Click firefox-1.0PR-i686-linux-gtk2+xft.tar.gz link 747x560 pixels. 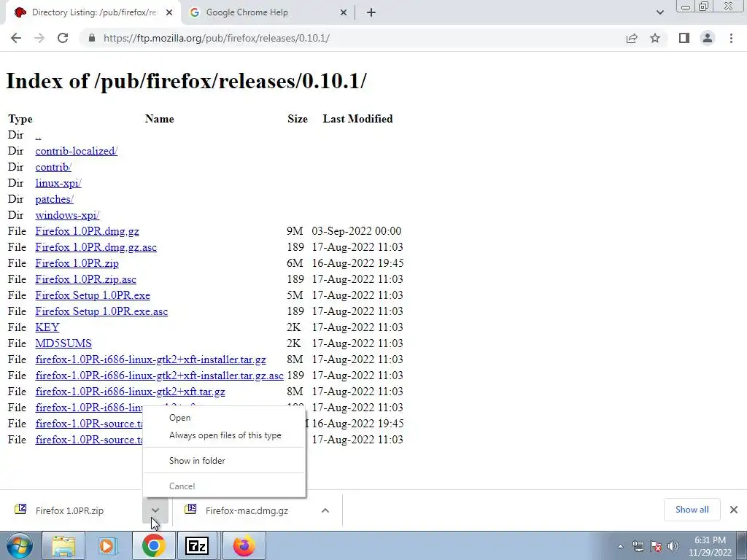click(x=130, y=392)
